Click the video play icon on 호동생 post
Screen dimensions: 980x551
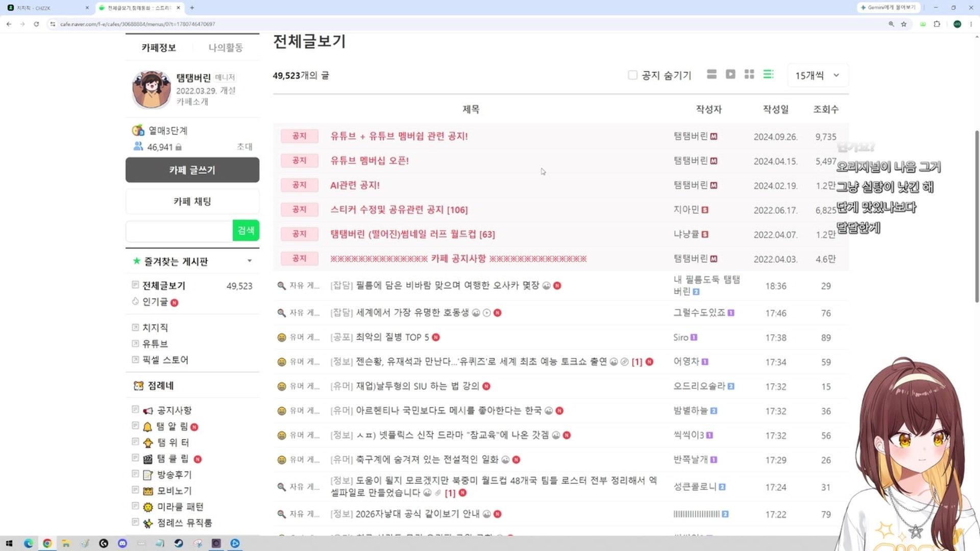486,313
